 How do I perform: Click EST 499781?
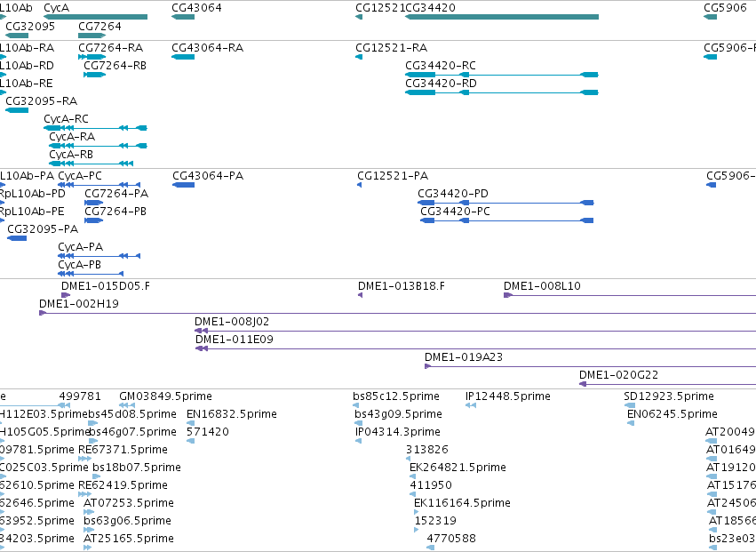pos(80,397)
